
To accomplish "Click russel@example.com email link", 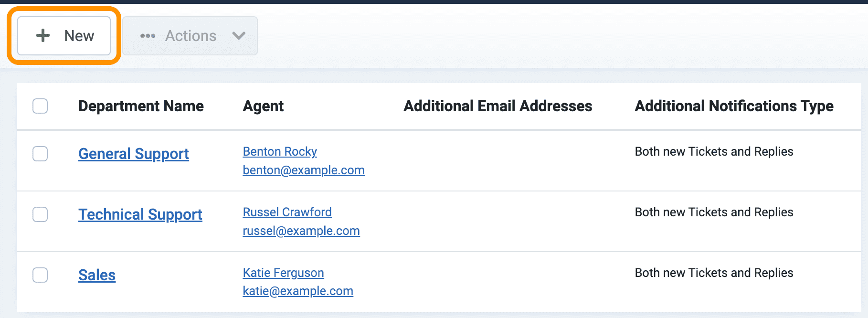I will (x=301, y=231).
